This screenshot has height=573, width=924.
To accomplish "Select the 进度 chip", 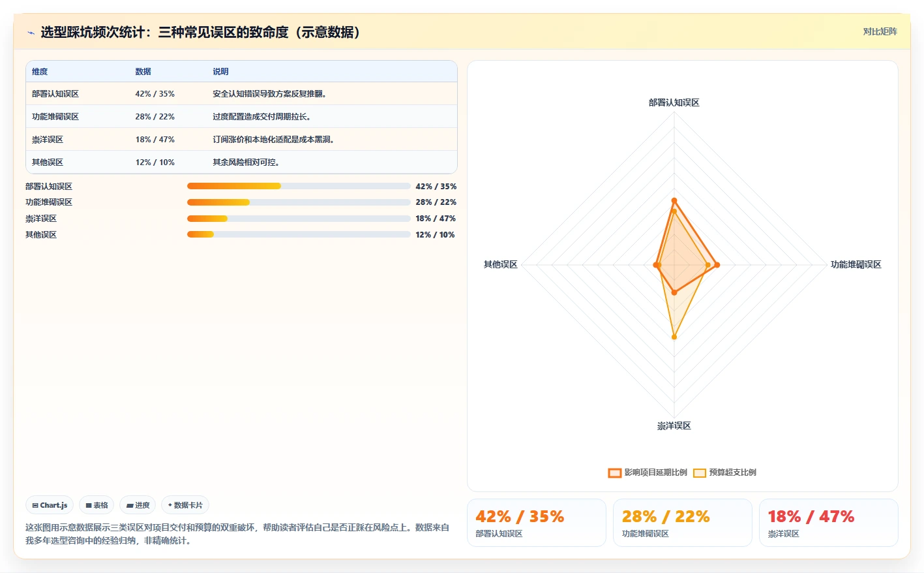I will pos(138,505).
